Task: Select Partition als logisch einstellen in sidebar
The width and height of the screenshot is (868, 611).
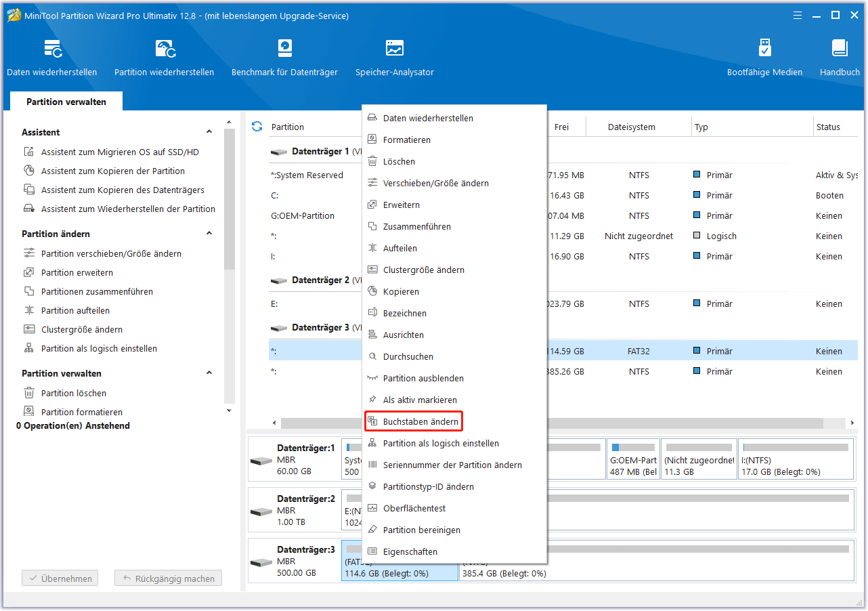Action: (x=99, y=349)
